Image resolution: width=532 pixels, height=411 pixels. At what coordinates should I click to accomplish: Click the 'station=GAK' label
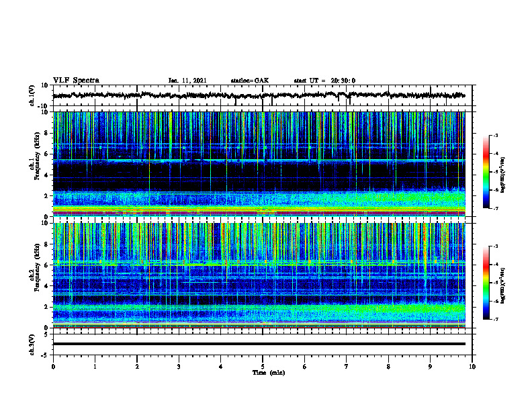pos(250,81)
